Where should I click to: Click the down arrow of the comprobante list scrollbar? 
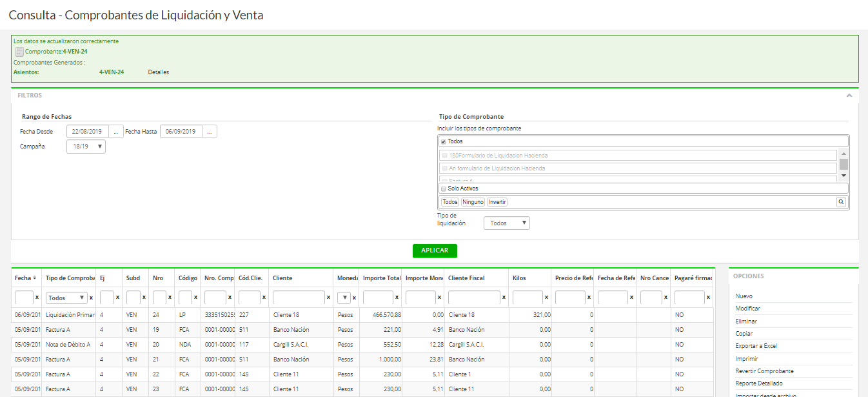pyautogui.click(x=843, y=176)
